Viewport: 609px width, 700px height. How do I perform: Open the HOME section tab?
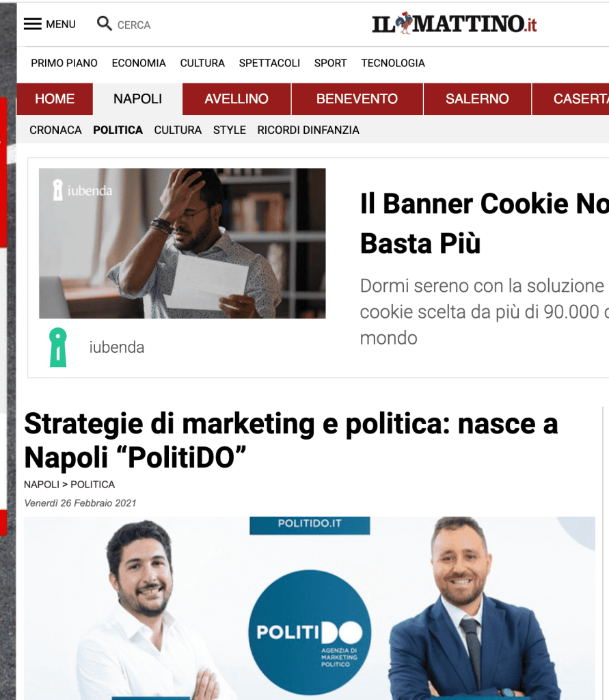click(55, 98)
